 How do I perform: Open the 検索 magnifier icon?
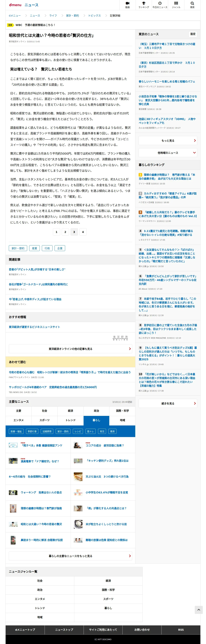192,5
